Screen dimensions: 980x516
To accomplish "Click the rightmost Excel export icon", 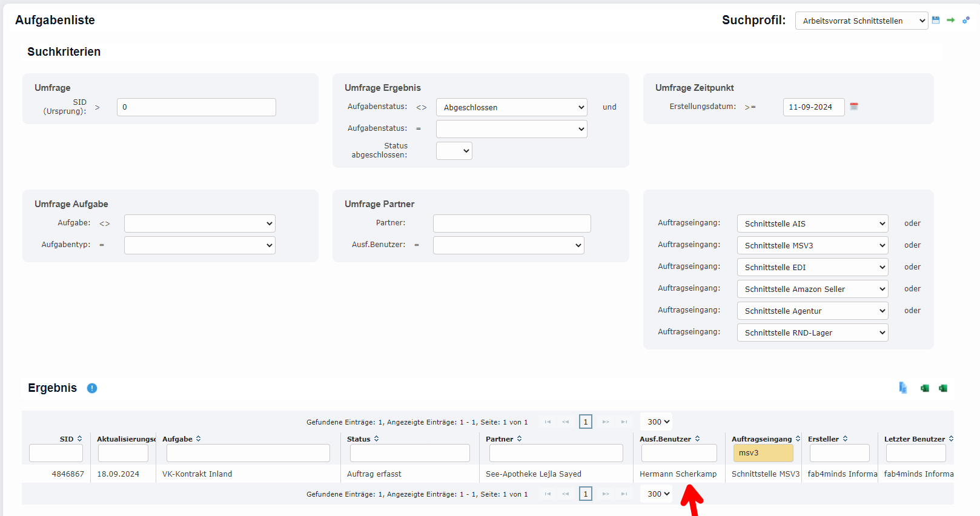I will pyautogui.click(x=943, y=388).
